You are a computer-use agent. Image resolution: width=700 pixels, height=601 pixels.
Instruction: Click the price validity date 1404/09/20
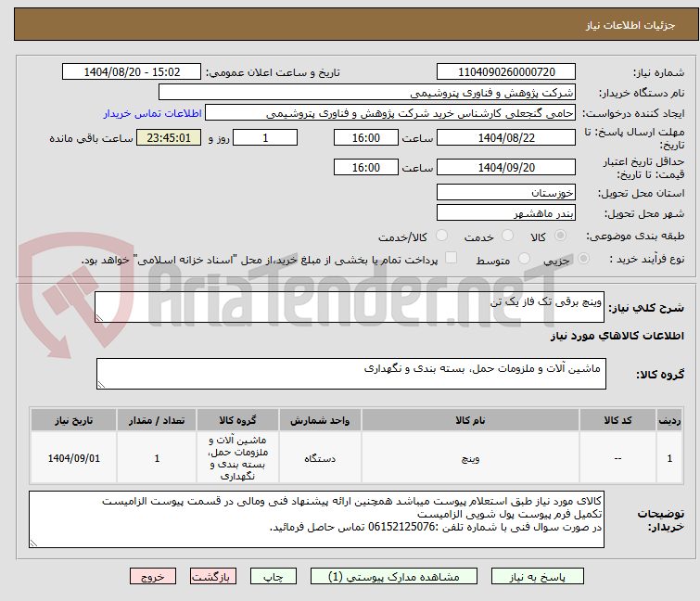(506, 167)
